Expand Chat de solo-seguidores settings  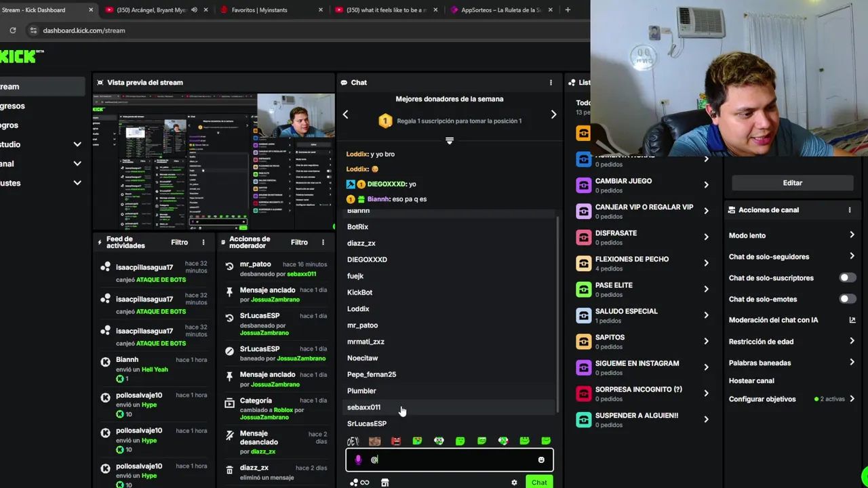(852, 256)
